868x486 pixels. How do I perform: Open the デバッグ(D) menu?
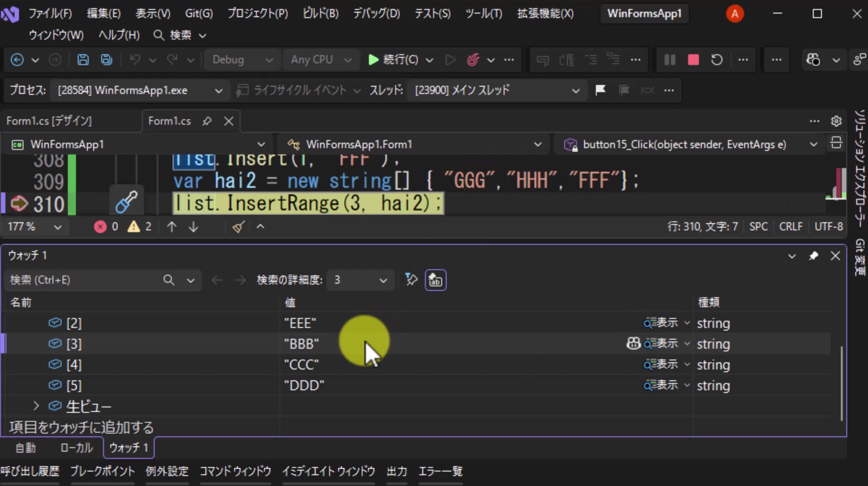coord(376,14)
